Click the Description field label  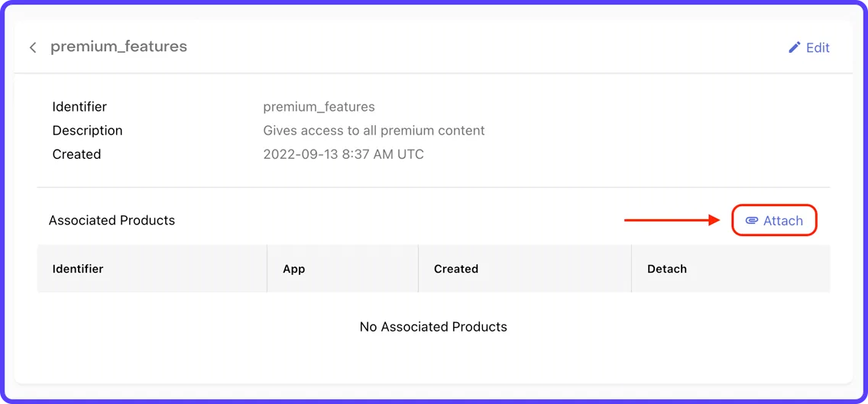(87, 131)
